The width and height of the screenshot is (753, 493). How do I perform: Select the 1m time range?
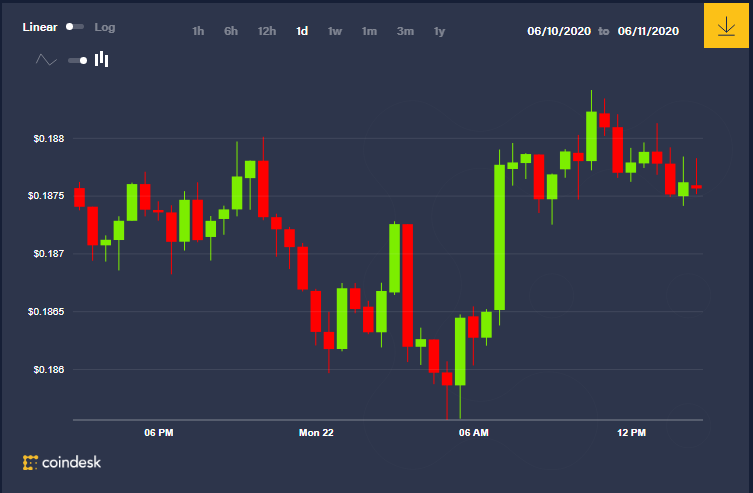pyautogui.click(x=369, y=31)
